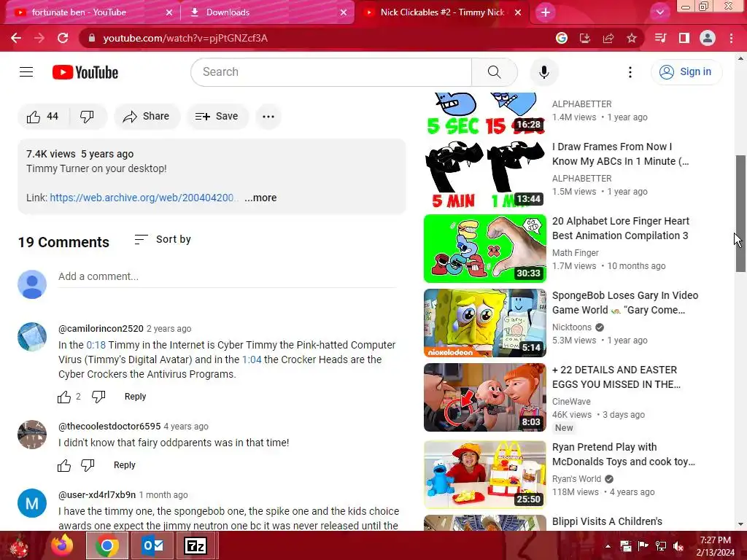Go to the YouTube home logo

85,72
